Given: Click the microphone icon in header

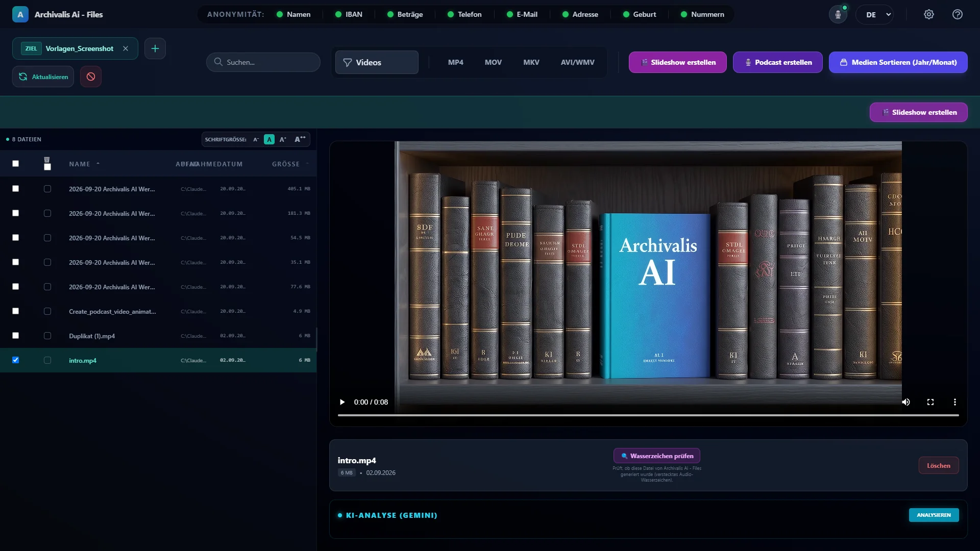Looking at the screenshot, I should pyautogui.click(x=838, y=14).
